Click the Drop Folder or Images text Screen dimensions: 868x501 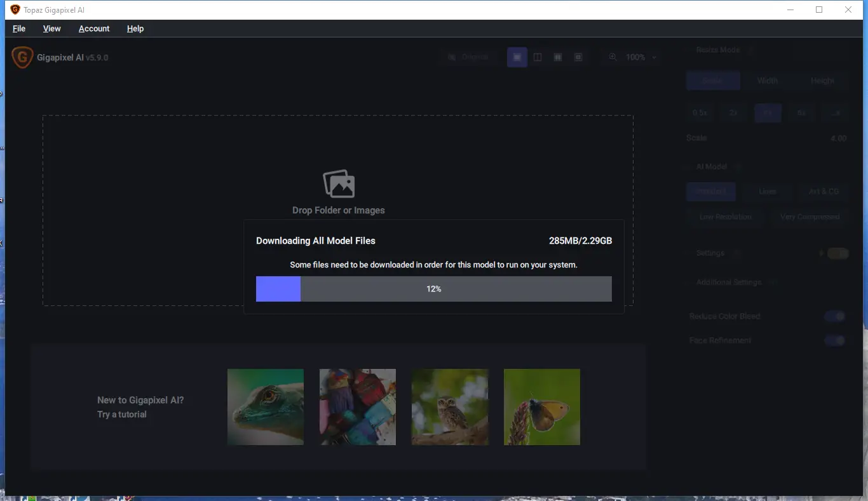click(x=339, y=210)
